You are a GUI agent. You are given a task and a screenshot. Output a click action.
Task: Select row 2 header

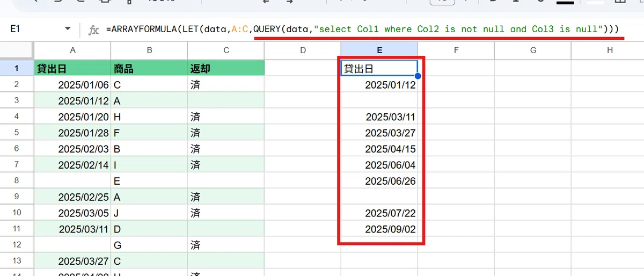coord(17,84)
